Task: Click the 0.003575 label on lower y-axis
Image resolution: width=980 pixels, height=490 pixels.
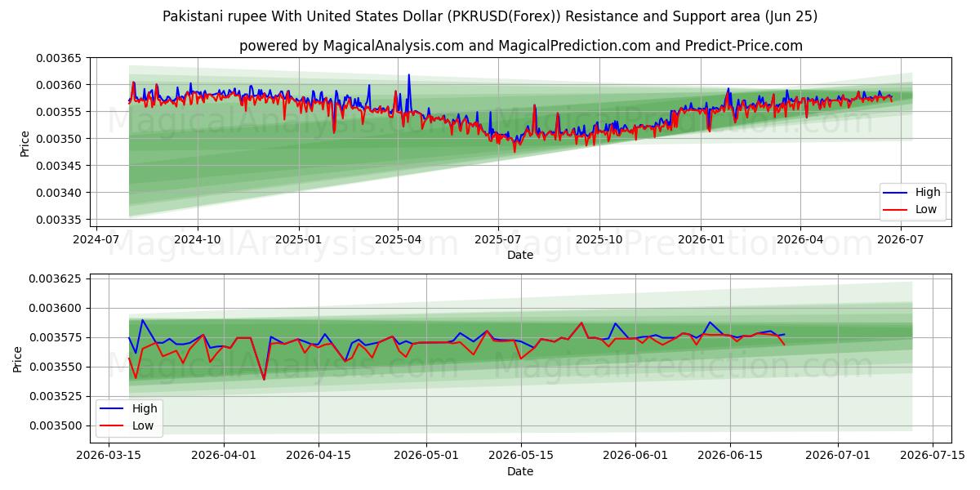Action: pos(56,337)
